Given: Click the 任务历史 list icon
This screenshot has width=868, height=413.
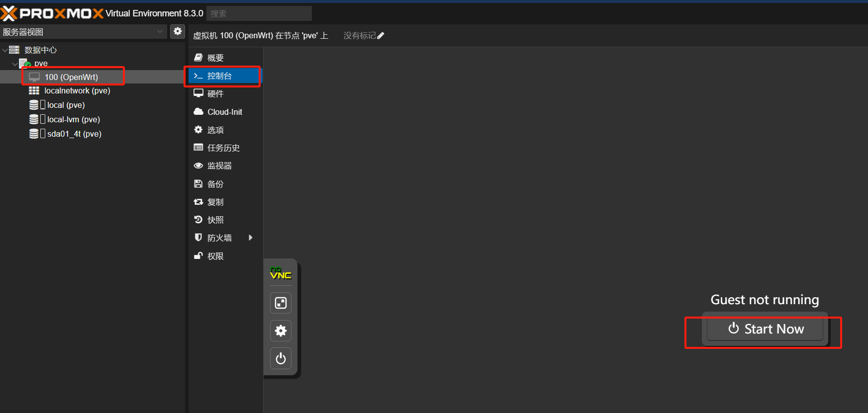Looking at the screenshot, I should (x=198, y=148).
